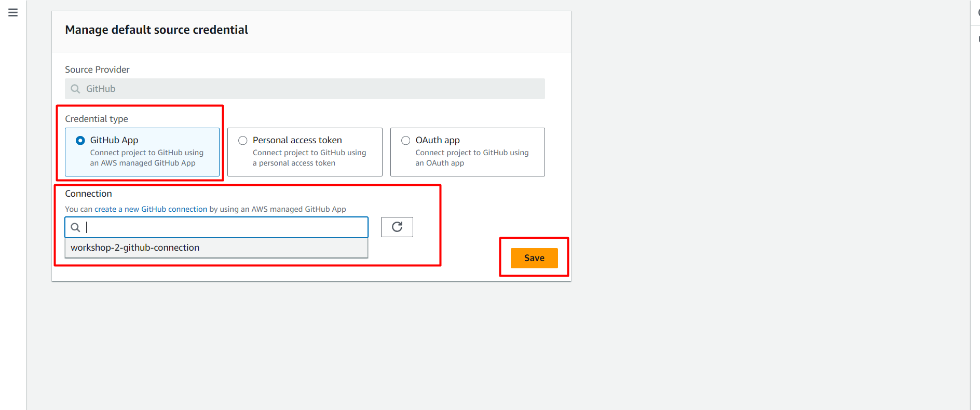The width and height of the screenshot is (980, 410).
Task: Choose the OAuth app radio circle
Action: tap(405, 140)
